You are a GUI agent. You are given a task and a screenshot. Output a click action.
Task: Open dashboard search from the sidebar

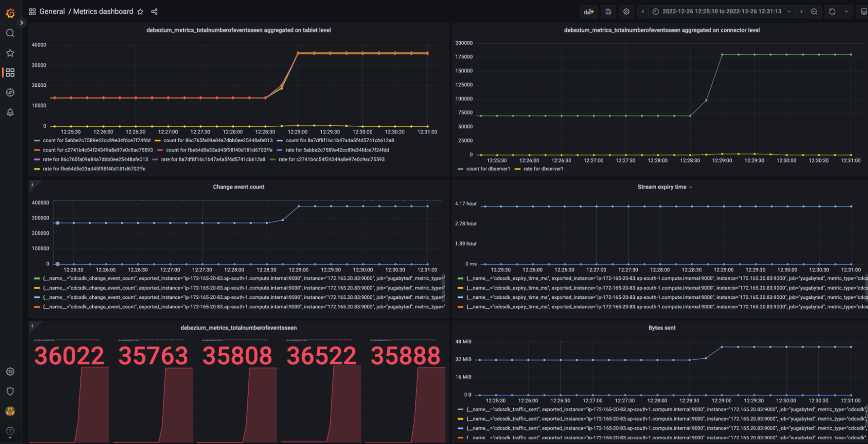10,33
